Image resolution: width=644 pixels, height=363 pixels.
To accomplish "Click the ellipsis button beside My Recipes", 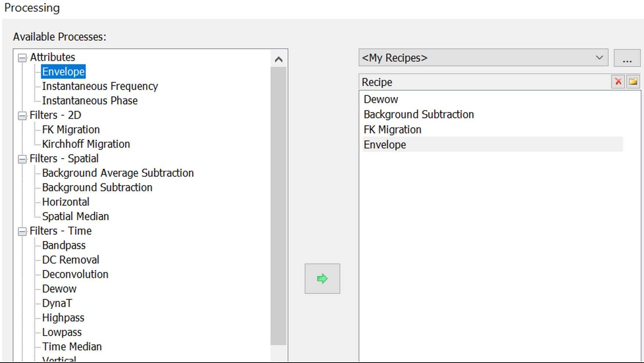I will (x=627, y=58).
